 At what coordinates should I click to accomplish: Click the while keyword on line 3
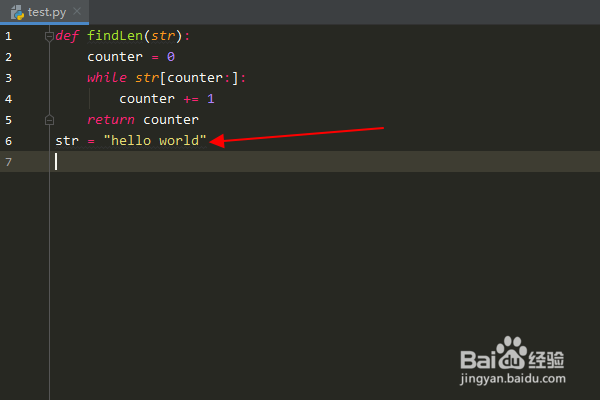pyautogui.click(x=107, y=78)
